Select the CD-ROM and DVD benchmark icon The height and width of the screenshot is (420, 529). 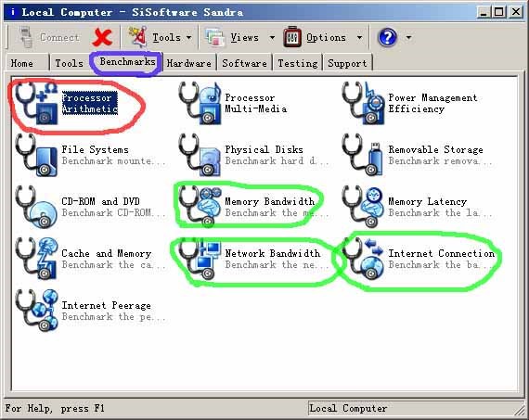click(37, 207)
